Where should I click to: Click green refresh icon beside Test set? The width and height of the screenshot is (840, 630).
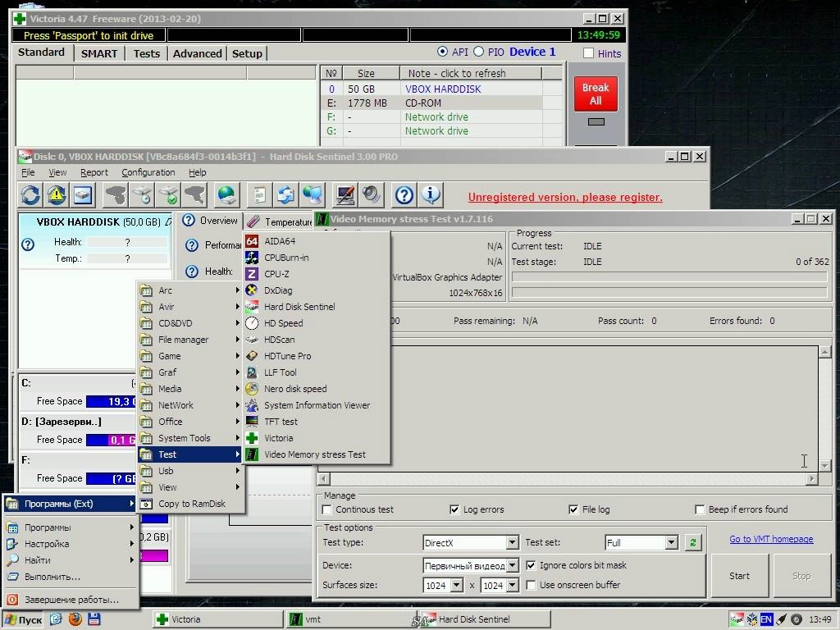click(692, 543)
